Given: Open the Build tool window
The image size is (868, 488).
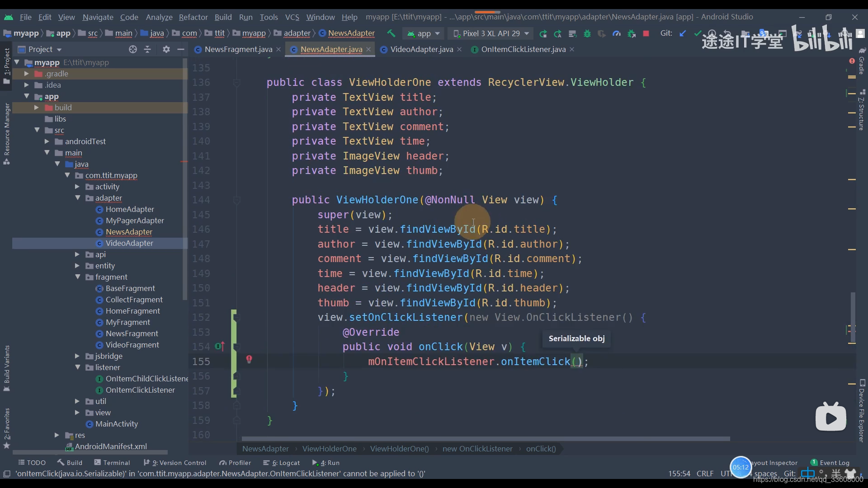Looking at the screenshot, I should click(70, 463).
